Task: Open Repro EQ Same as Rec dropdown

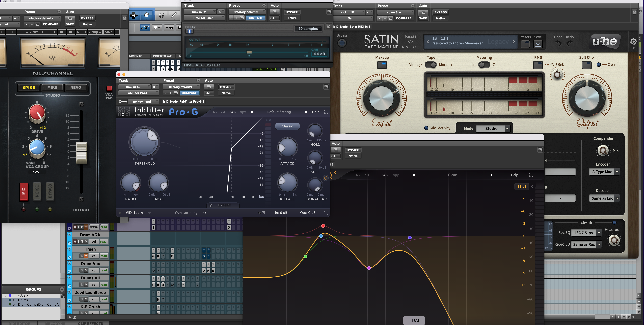Action: (x=586, y=244)
